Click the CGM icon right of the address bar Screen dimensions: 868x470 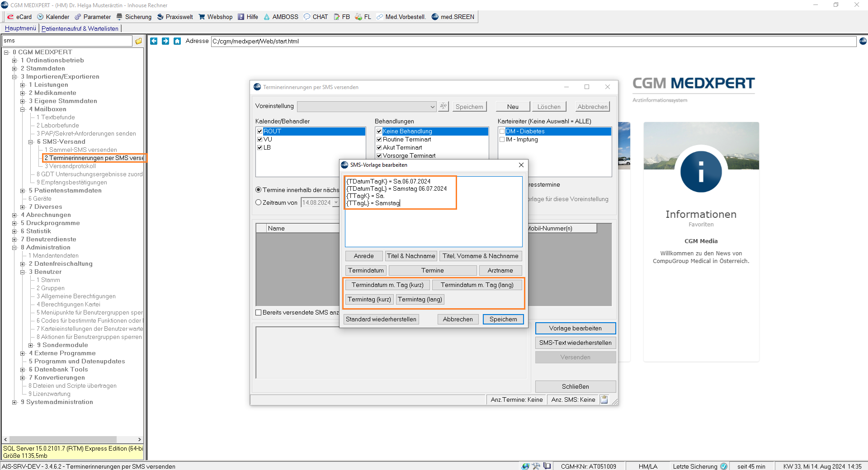863,41
